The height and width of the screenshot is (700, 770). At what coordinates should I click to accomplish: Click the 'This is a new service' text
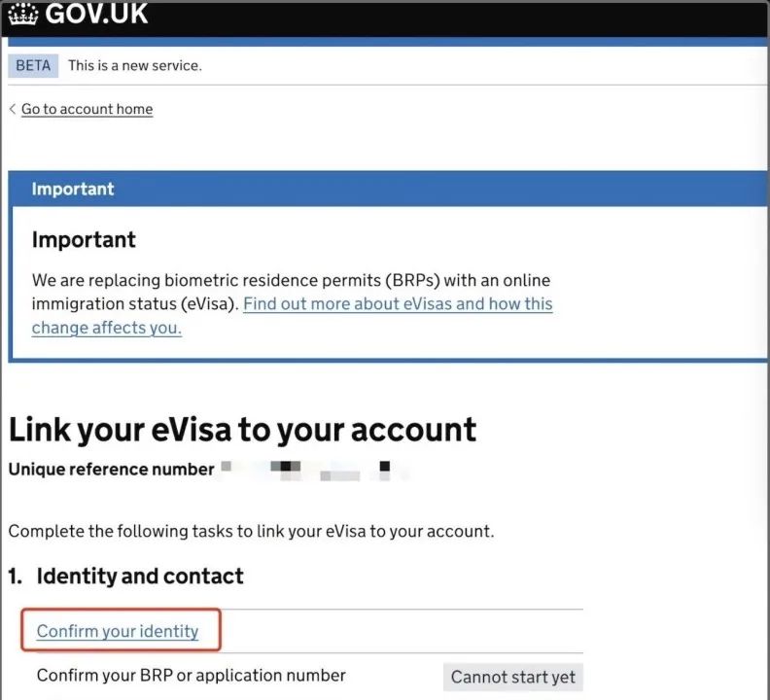tap(135, 65)
